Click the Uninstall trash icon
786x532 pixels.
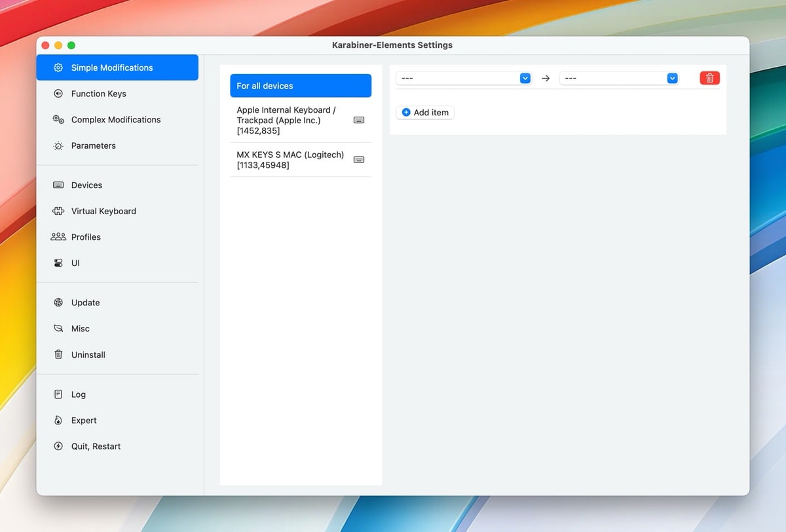click(58, 355)
